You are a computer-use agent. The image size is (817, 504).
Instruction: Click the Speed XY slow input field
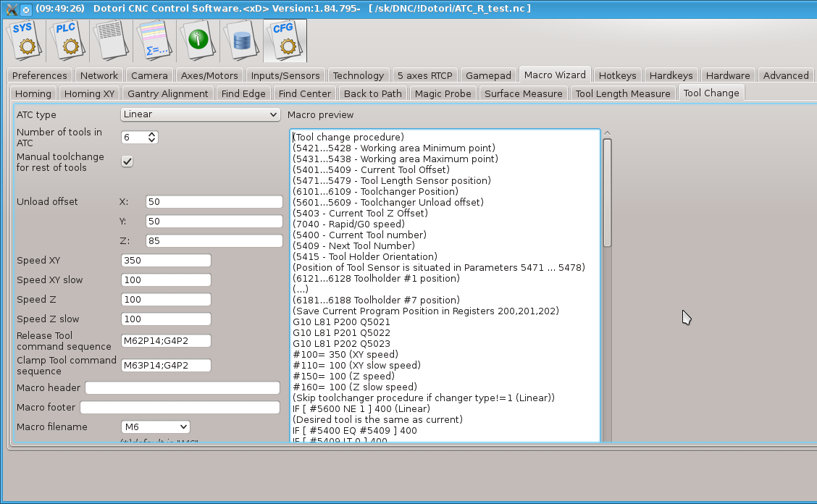[x=166, y=280]
